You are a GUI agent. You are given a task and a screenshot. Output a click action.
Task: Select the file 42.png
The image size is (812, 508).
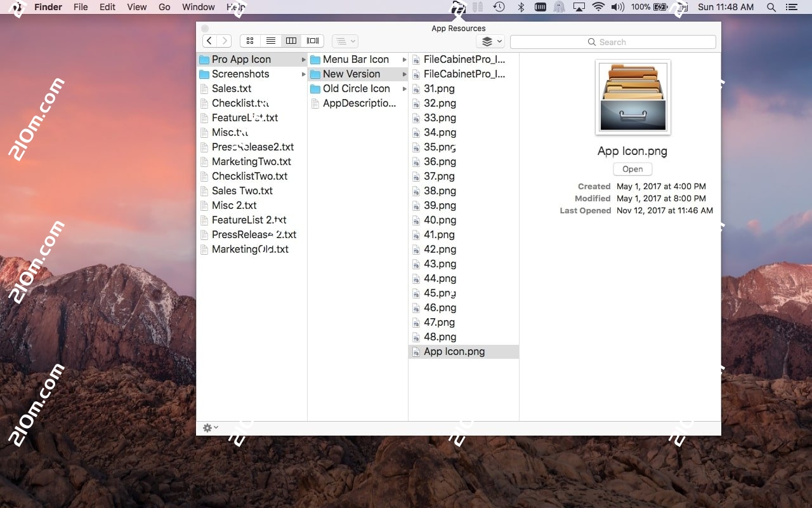tap(441, 249)
